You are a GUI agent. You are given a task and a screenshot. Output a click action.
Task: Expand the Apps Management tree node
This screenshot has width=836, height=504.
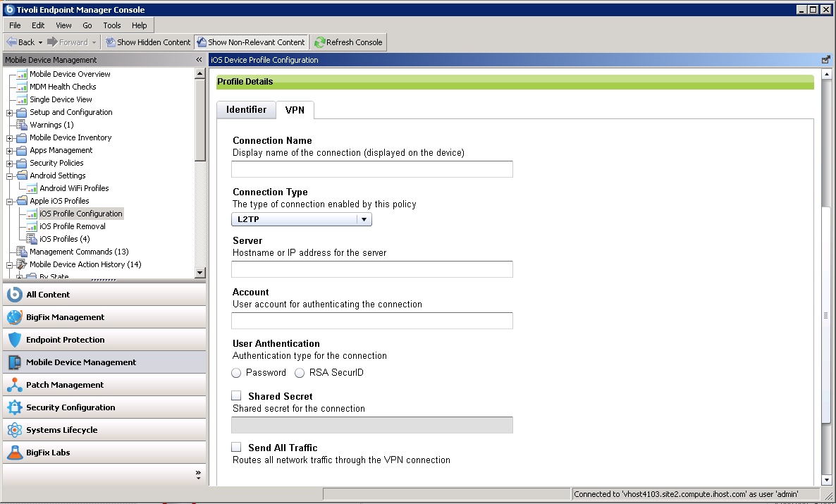[x=10, y=151]
